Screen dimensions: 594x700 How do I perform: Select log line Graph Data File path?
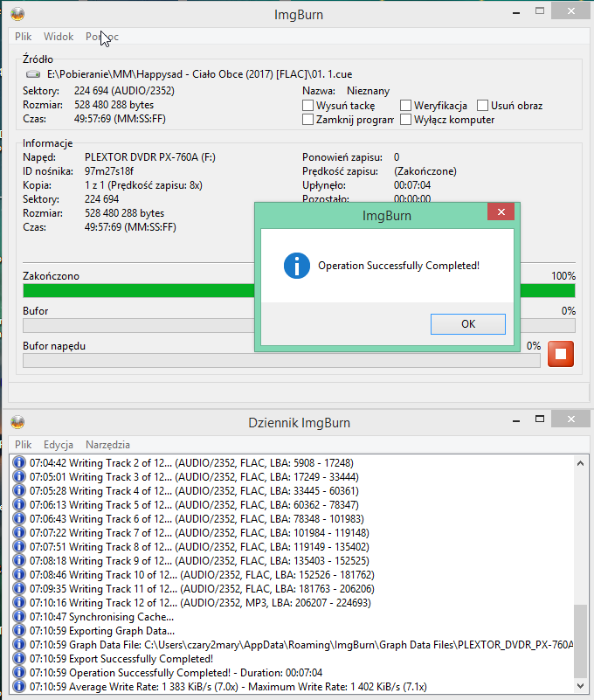point(301,645)
